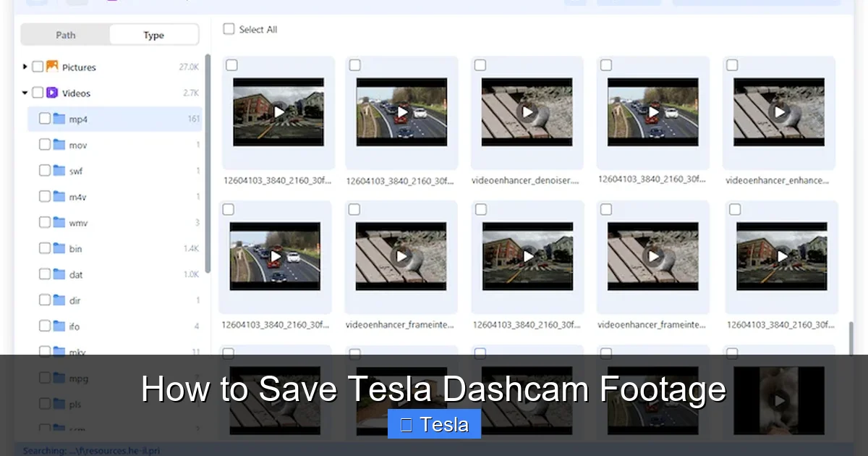This screenshot has height=456, width=868.
Task: Tick the dat folder checkbox
Action: 45,274
